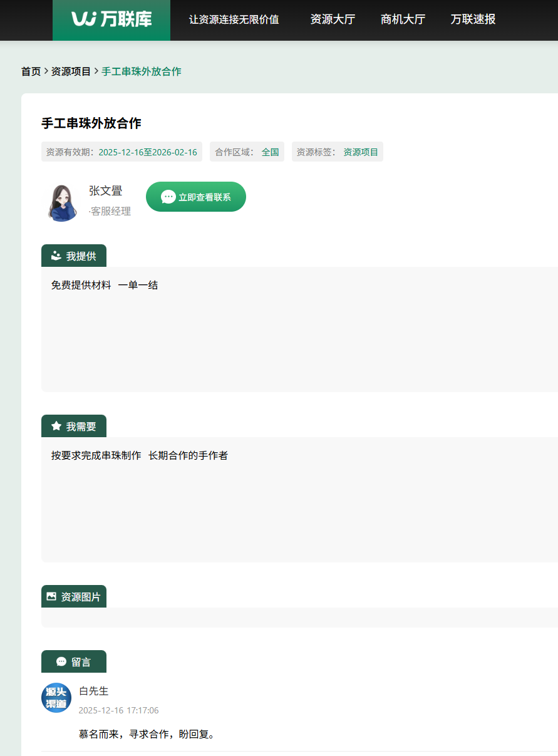Screen dimensions: 558x756
Task: Click the picture icon beside 资源图片
Action: [51, 596]
